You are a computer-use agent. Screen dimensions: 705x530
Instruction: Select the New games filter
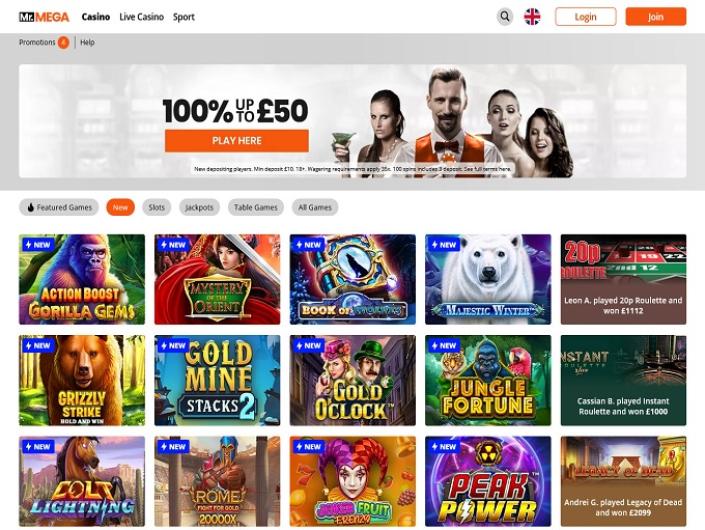pos(120,207)
